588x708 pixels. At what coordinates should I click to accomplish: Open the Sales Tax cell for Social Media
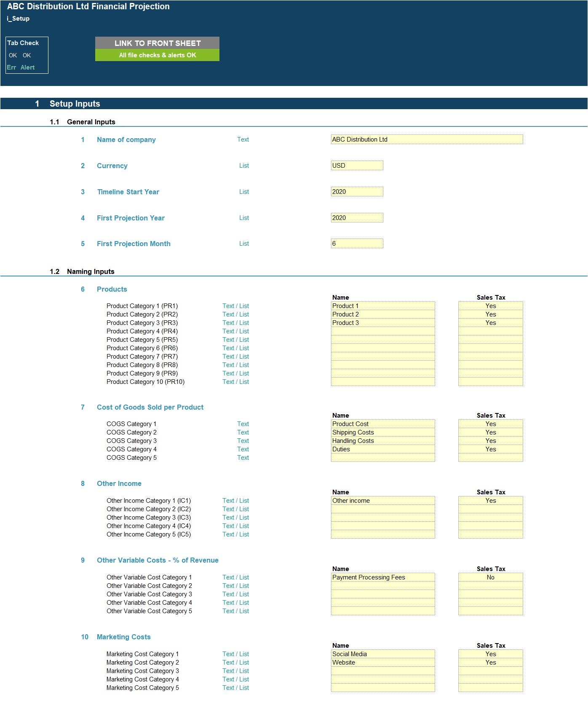(x=491, y=654)
